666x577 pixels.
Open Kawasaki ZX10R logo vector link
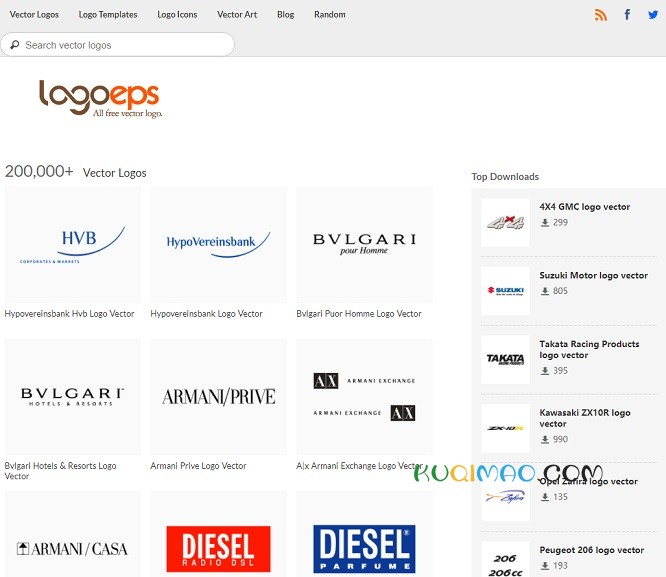point(584,418)
